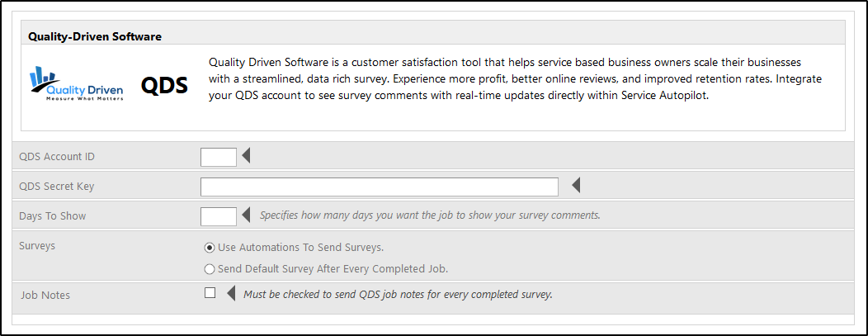Viewport: 868px width, 336px height.
Task: Click into the QDS Secret Key field
Action: coord(379,187)
